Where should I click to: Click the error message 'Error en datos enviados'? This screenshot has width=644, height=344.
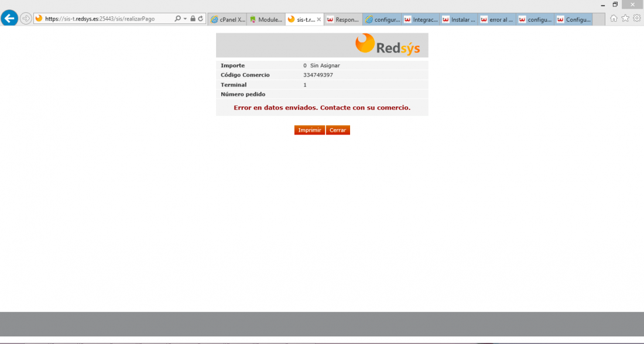coord(322,108)
